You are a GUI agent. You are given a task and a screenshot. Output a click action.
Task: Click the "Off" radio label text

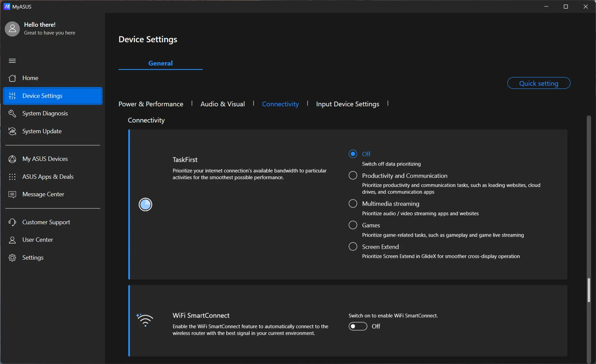366,154
